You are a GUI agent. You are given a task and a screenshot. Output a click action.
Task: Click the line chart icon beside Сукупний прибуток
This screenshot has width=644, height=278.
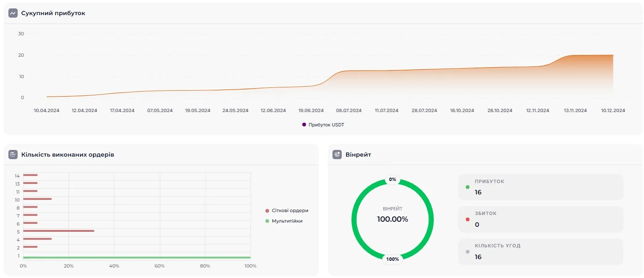coord(13,13)
